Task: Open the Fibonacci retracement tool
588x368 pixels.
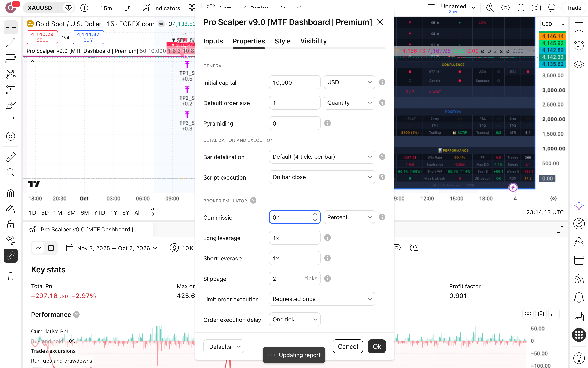Action: (x=10, y=58)
